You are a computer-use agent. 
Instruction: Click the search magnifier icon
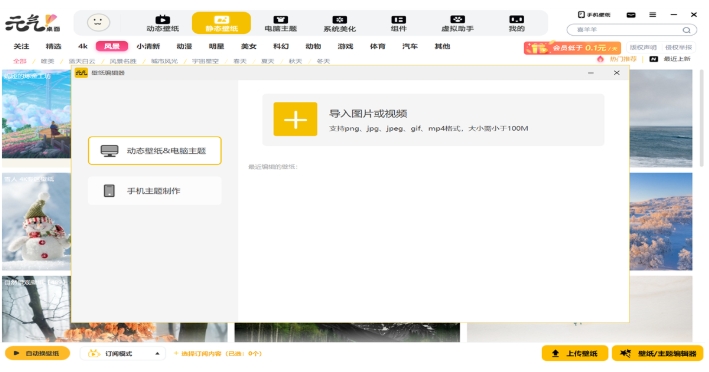(686, 30)
